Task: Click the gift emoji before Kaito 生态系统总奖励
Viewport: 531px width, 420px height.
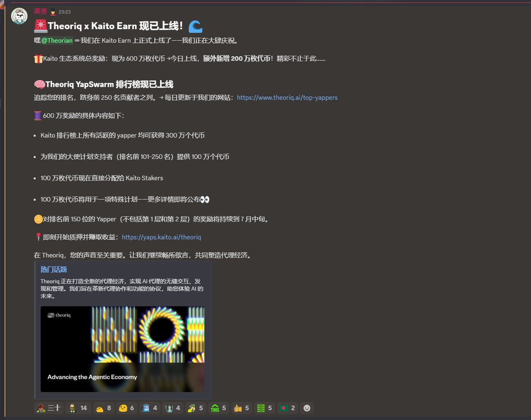Action: pos(38,58)
